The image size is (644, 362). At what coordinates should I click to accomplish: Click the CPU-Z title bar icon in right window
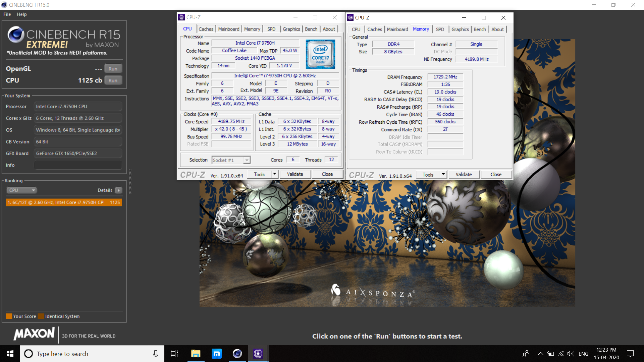point(350,17)
